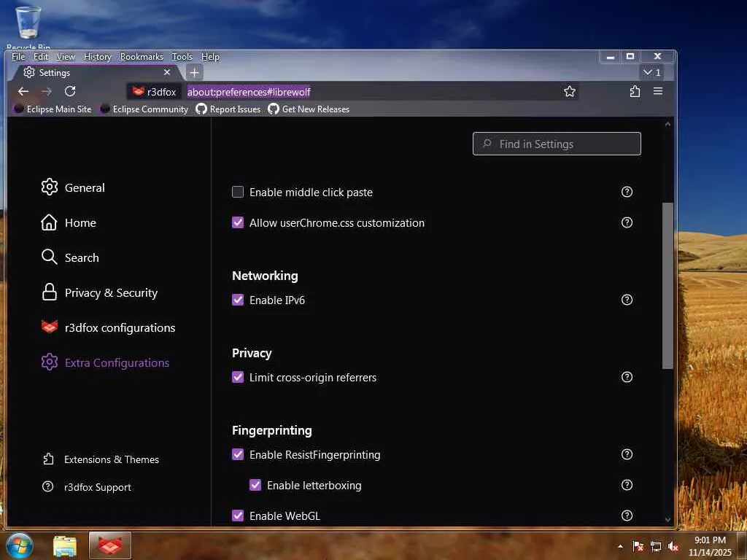Toggle Enable letterboxing checkbox
Image resolution: width=747 pixels, height=560 pixels.
click(x=255, y=485)
